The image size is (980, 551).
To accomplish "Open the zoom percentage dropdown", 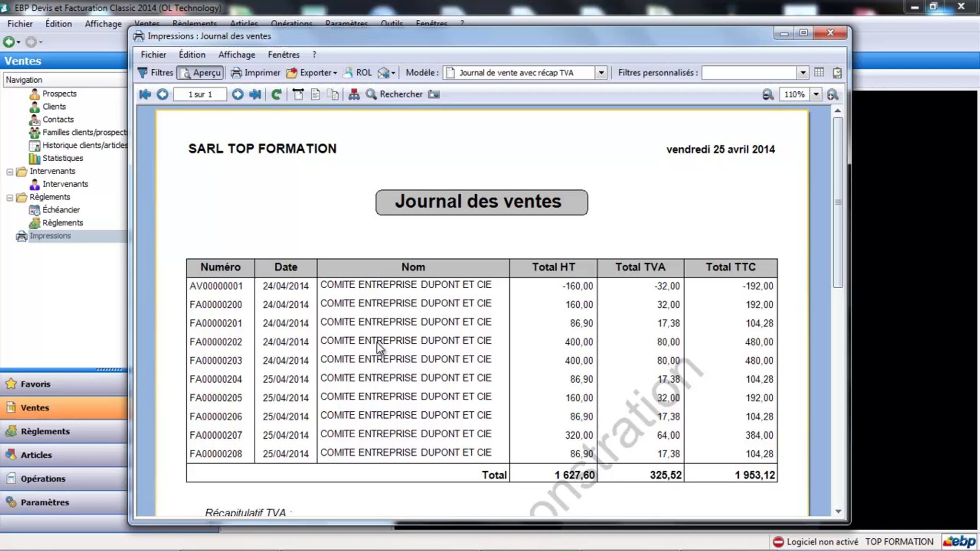I will coord(816,94).
